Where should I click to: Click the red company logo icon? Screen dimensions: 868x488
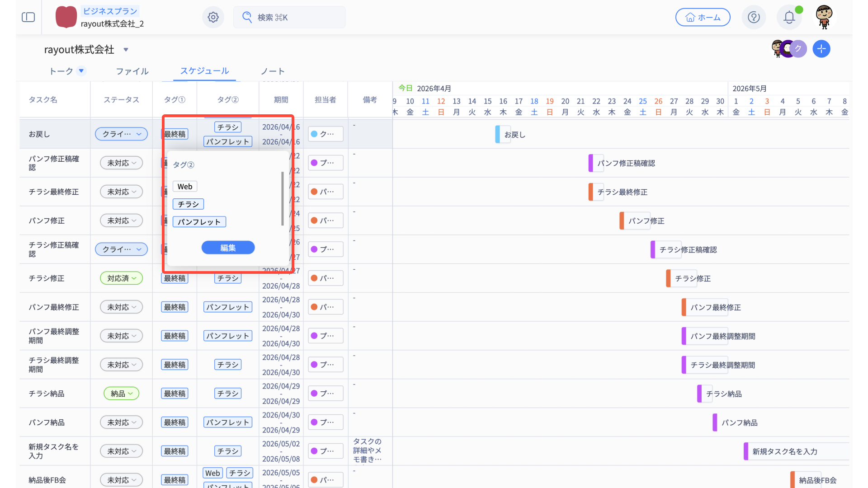point(66,17)
